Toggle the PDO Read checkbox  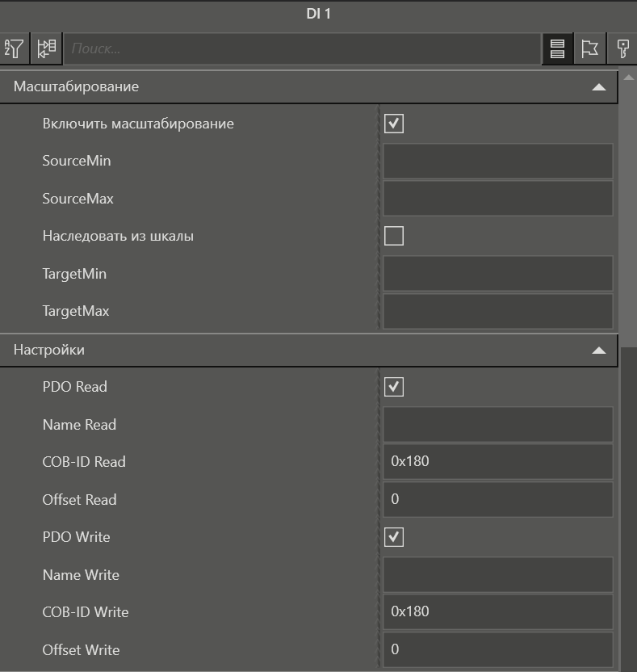point(394,387)
